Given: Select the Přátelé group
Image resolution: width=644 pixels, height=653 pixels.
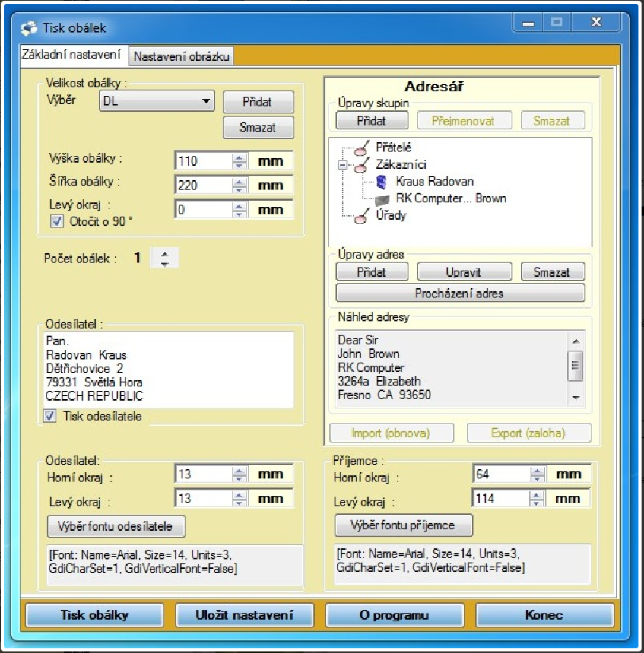Looking at the screenshot, I should (393, 148).
